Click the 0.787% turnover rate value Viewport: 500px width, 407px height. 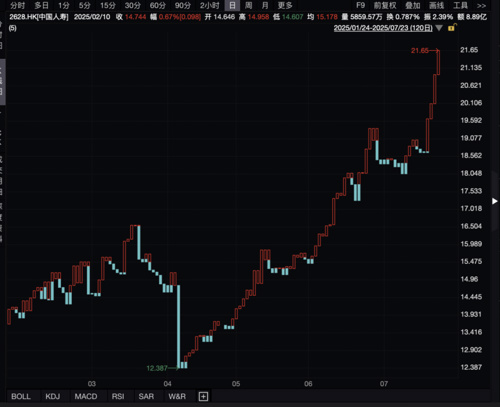pos(407,17)
